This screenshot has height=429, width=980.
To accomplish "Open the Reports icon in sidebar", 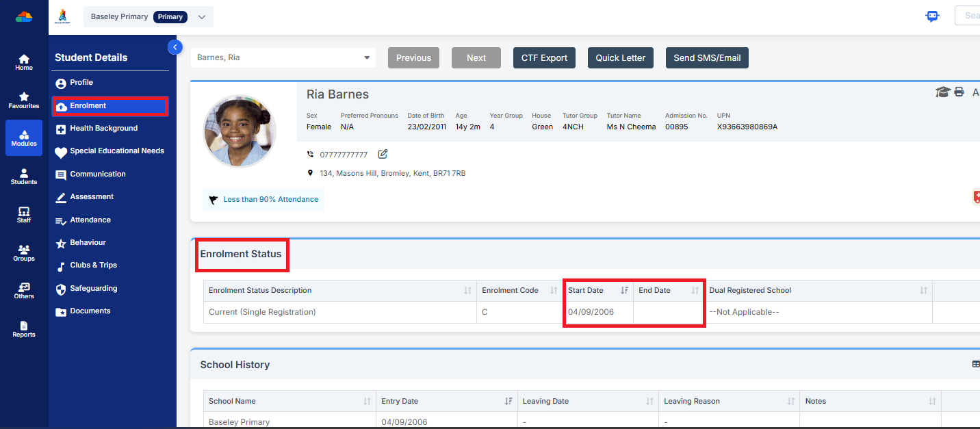I will pyautogui.click(x=24, y=329).
